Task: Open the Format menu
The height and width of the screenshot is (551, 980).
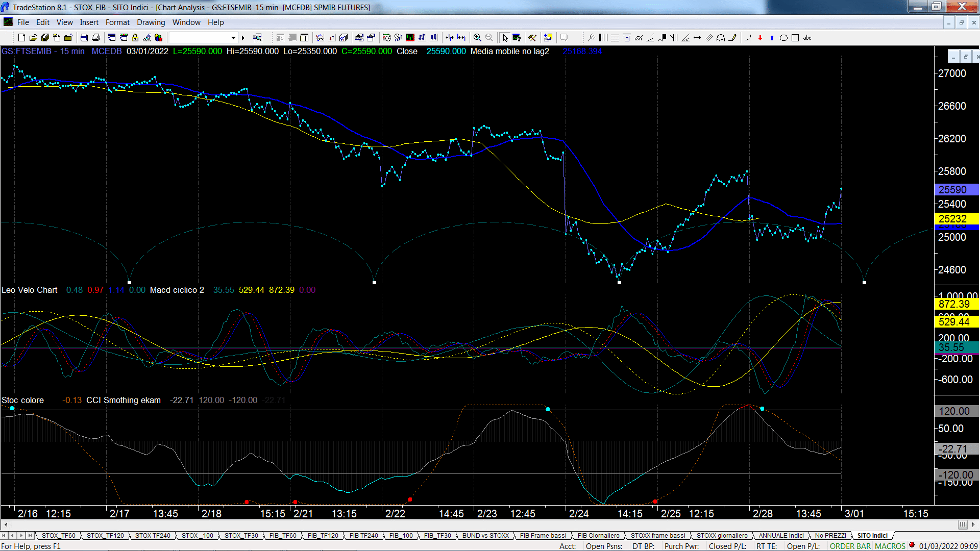Action: 117,22
